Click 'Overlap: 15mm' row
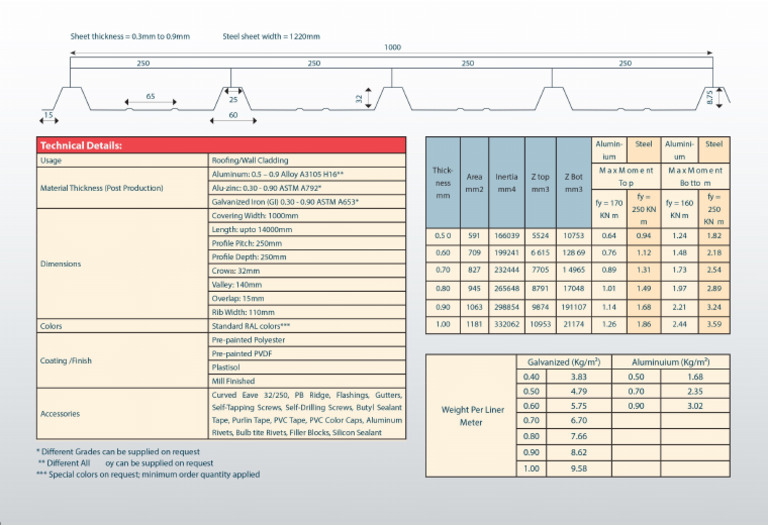768x525 pixels. (x=307, y=298)
